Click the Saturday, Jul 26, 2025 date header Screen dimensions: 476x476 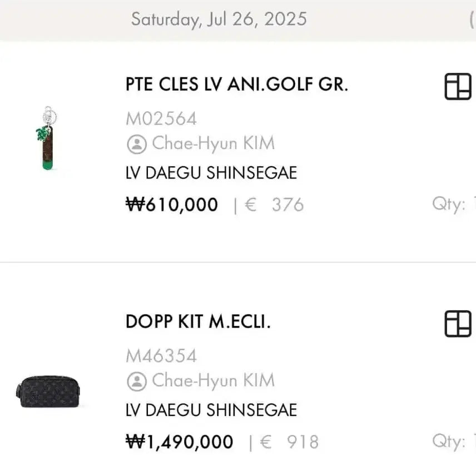pos(219,19)
